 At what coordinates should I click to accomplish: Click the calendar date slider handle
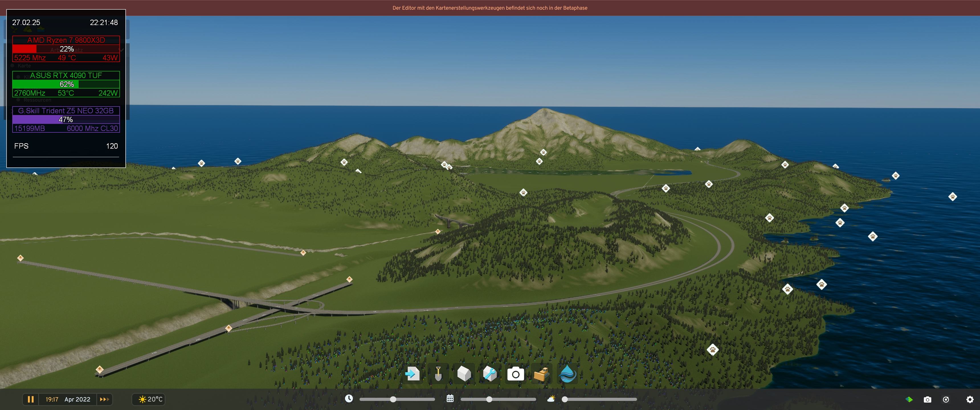tap(489, 399)
